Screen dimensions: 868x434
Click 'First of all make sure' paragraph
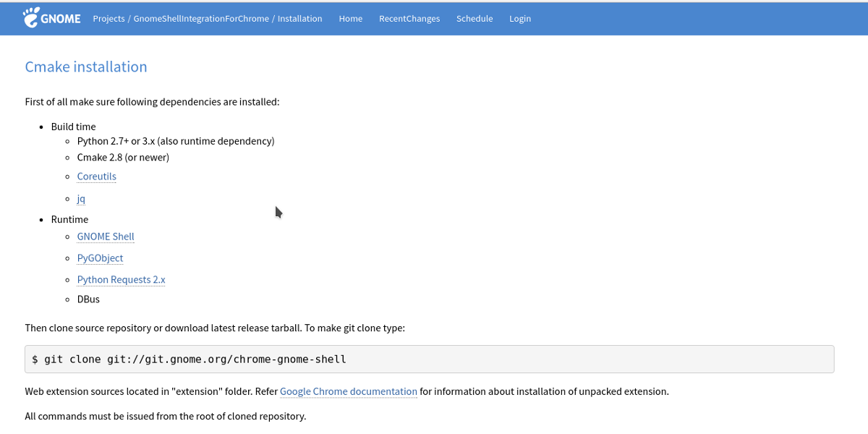[x=152, y=102]
